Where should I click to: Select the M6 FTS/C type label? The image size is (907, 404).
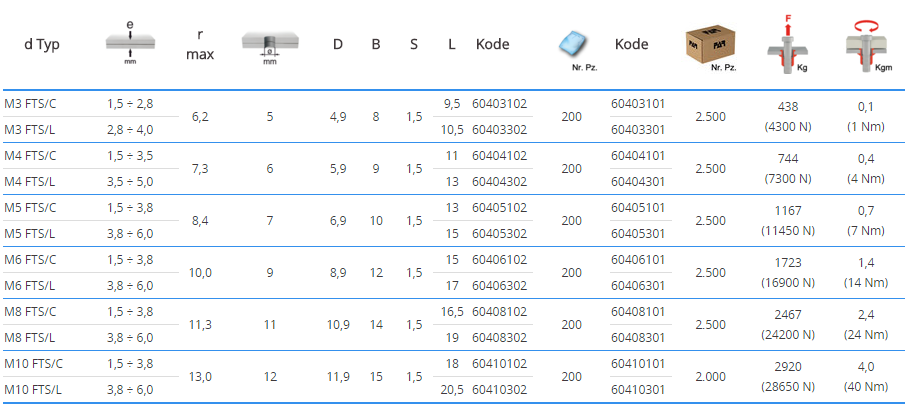33,259
